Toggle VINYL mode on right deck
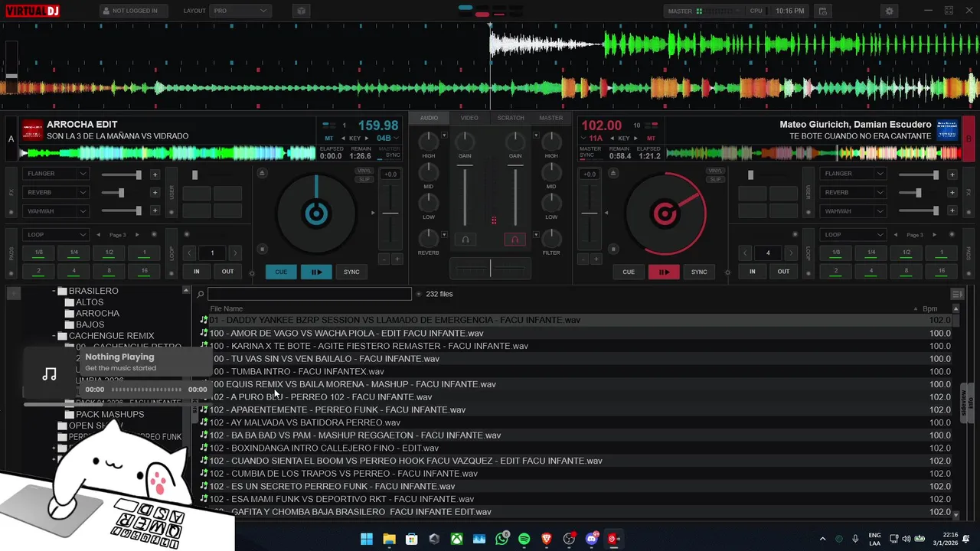 click(715, 171)
